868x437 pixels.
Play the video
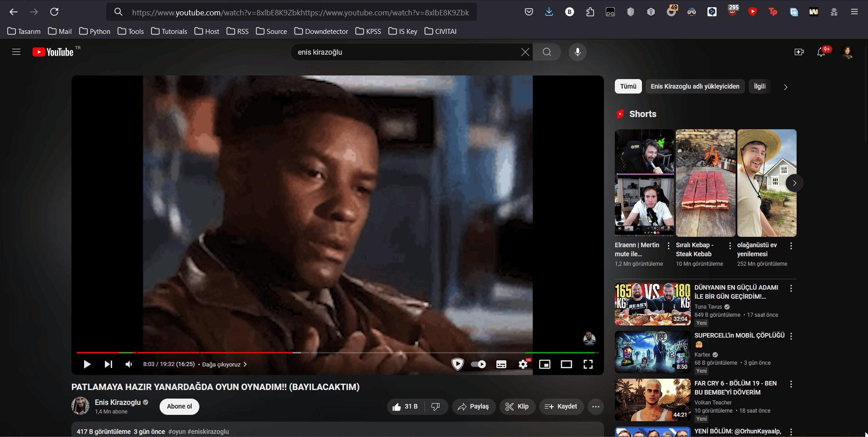(87, 364)
